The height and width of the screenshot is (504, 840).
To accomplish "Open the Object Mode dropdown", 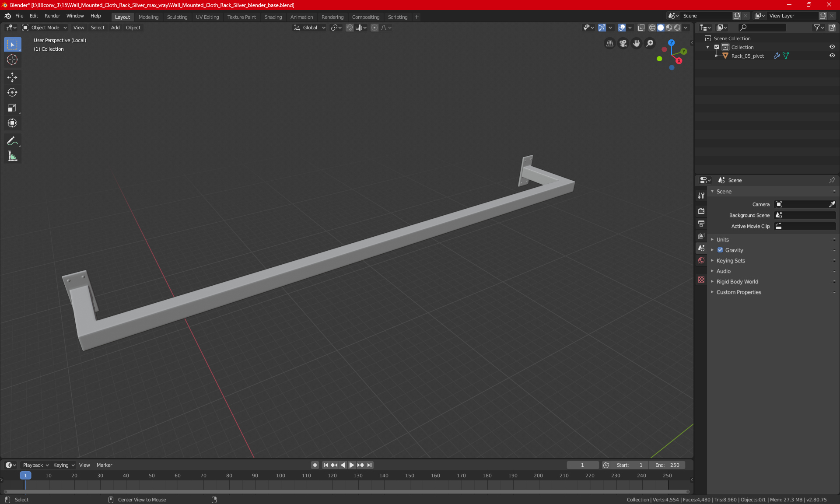I will point(45,28).
